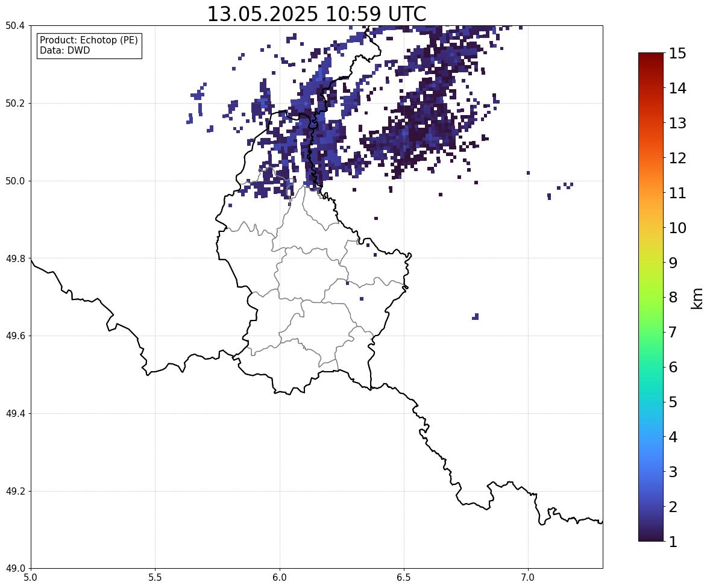Click colorbar tick label 4

click(673, 437)
